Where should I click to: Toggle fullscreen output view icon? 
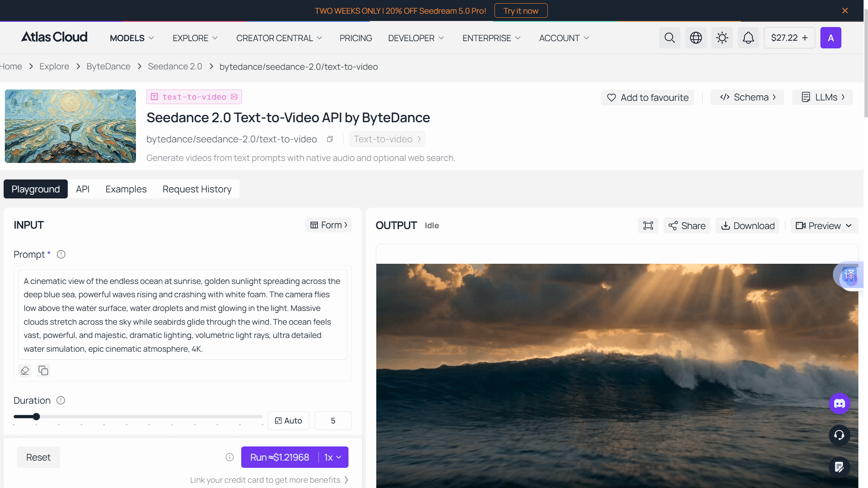click(x=648, y=225)
